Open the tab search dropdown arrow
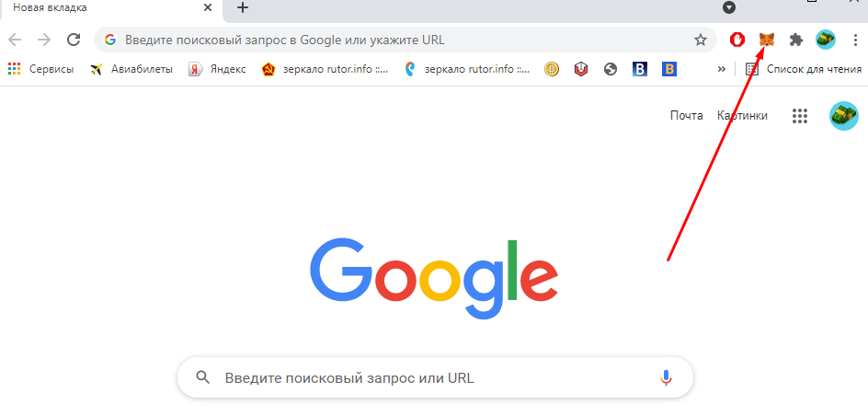Viewport: 868px width, 416px height. [729, 7]
